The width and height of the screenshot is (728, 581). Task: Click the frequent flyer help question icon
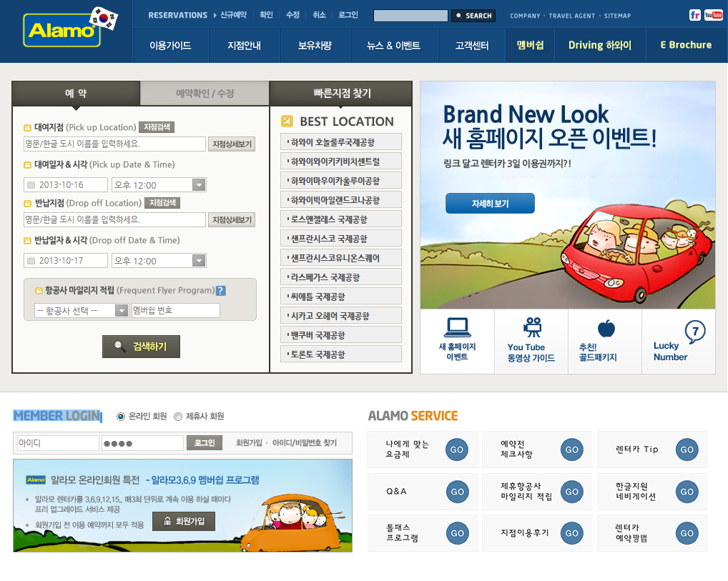(x=221, y=290)
